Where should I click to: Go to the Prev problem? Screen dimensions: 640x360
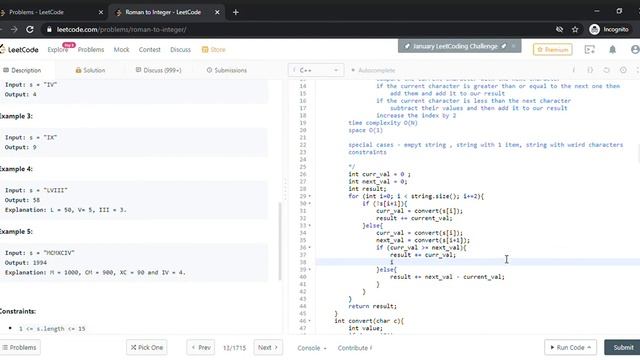201,347
